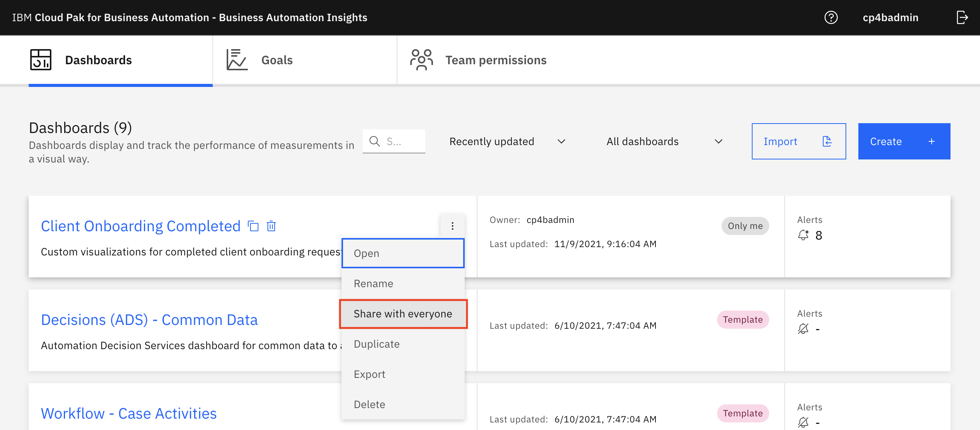
Task: Open the All dashboards filter dropdown
Action: 664,142
